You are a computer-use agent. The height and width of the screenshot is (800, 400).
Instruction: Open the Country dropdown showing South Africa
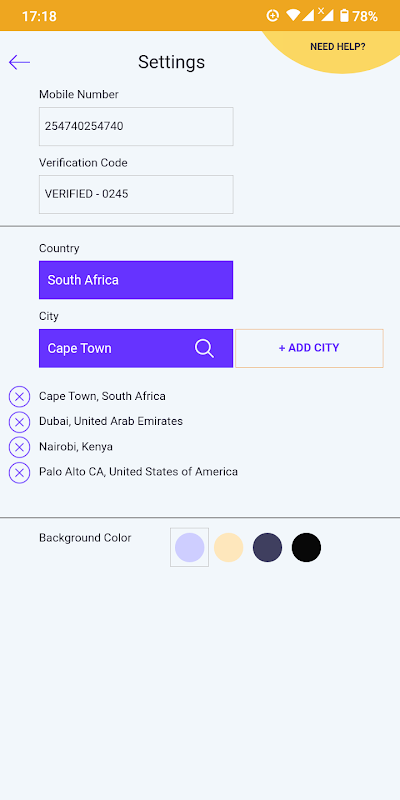click(136, 280)
